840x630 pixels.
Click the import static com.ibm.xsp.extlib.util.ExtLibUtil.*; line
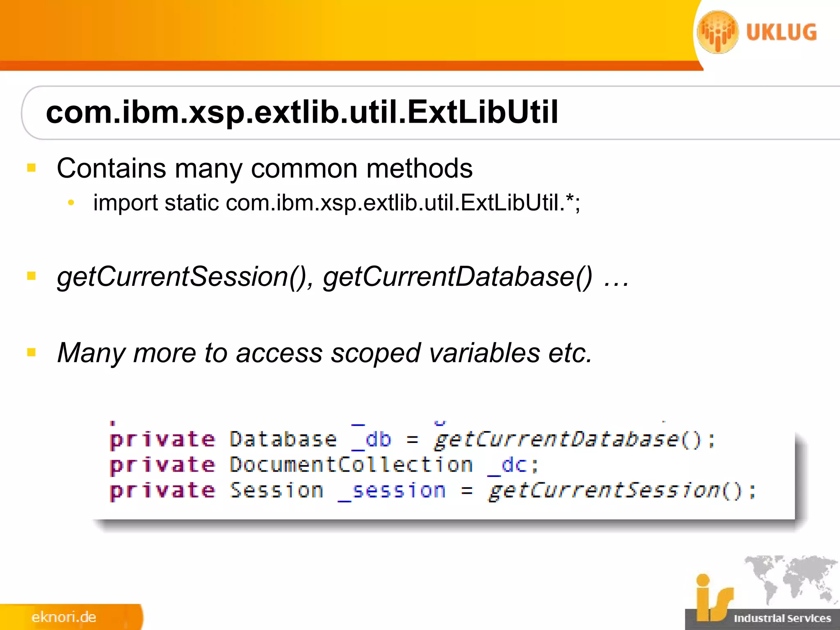coord(337,203)
